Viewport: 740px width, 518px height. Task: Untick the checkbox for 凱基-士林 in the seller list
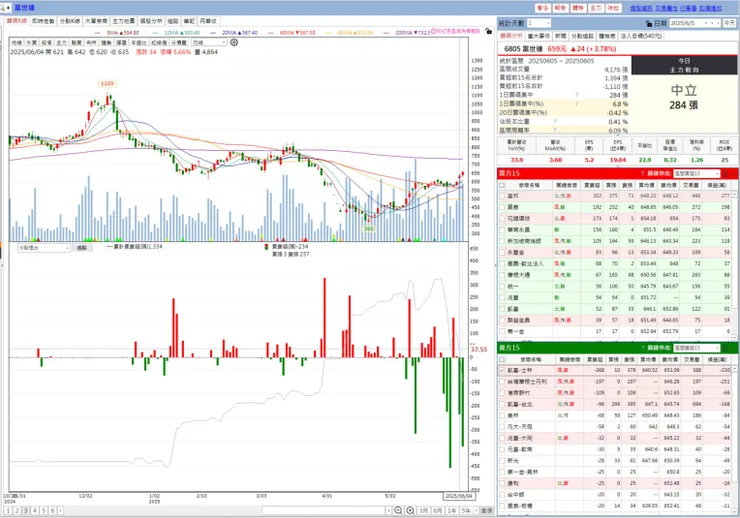tap(502, 370)
